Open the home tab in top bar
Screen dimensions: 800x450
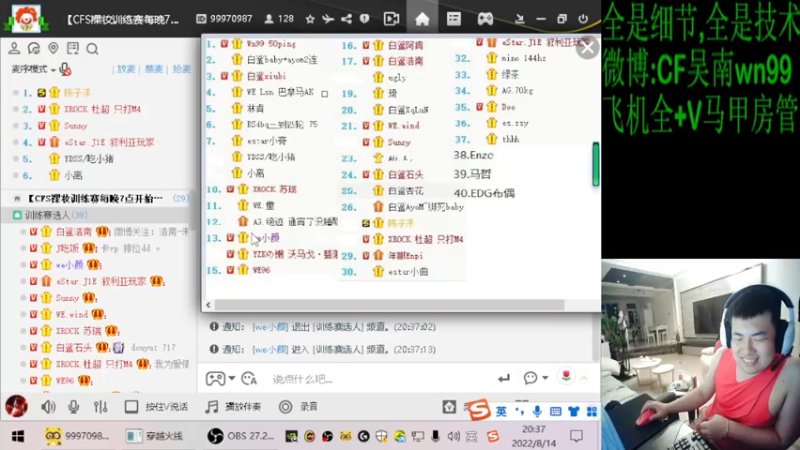[x=422, y=19]
